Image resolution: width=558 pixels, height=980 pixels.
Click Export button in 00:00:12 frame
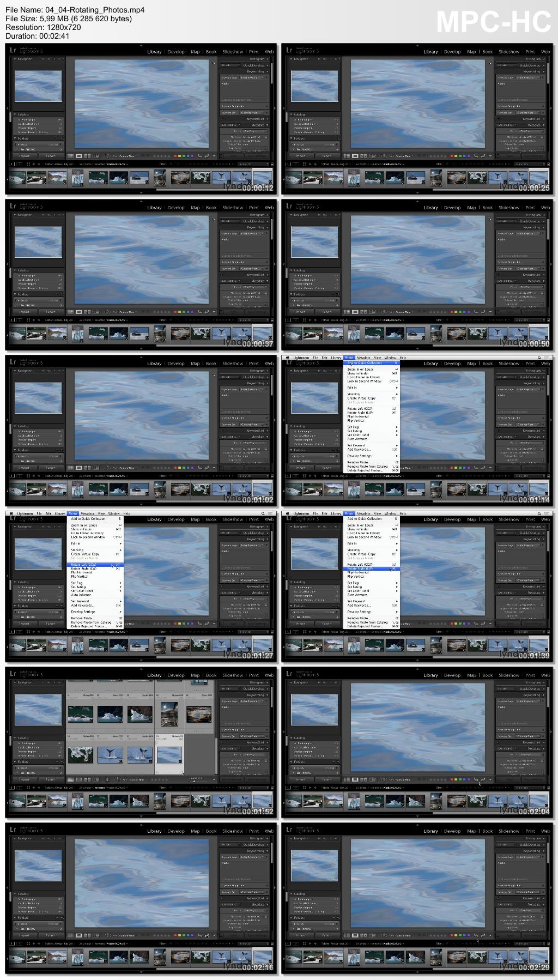(51, 156)
